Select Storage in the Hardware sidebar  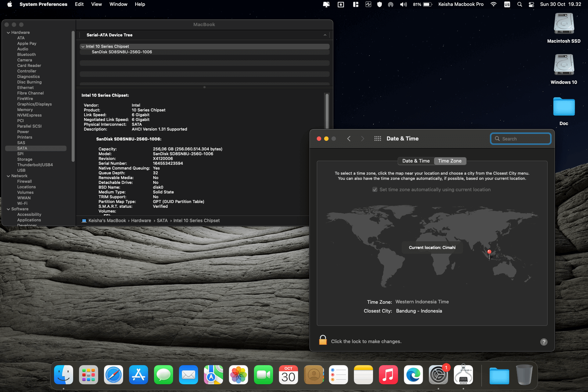coord(25,160)
